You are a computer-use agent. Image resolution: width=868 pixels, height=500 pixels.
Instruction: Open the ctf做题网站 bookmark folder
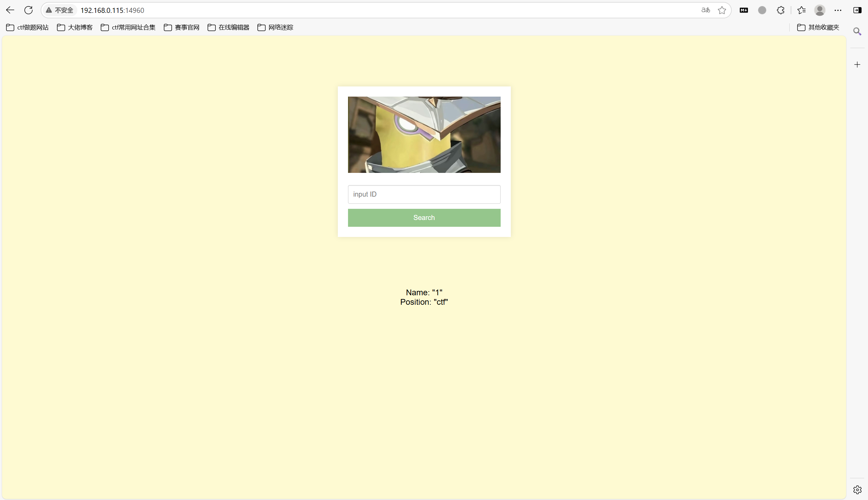27,27
